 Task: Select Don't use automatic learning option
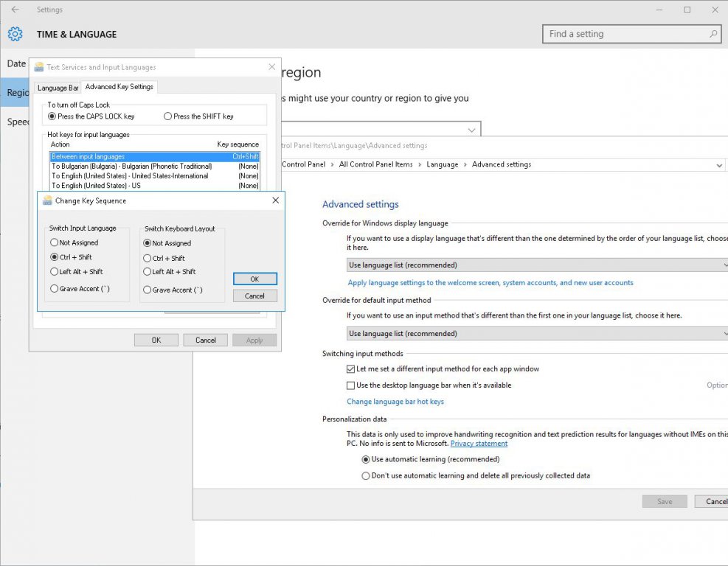pyautogui.click(x=366, y=476)
